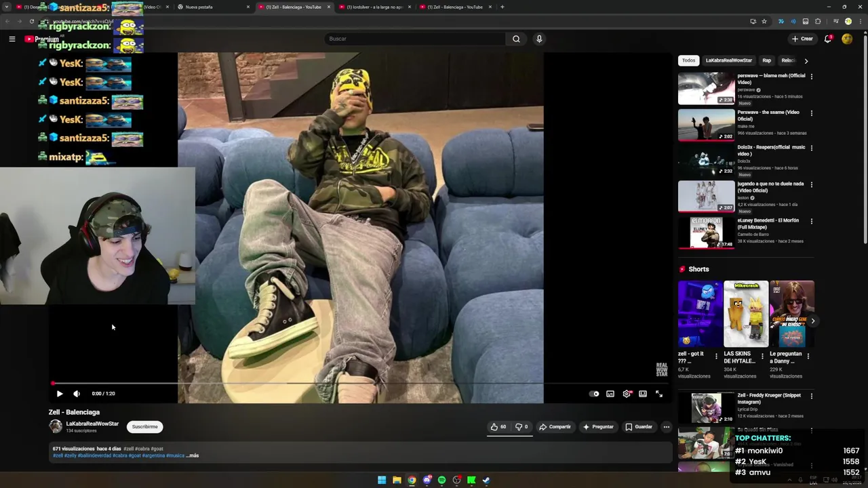Screen dimensions: 868x488
Task: Click the YouTube Premium logo
Action: pos(42,39)
